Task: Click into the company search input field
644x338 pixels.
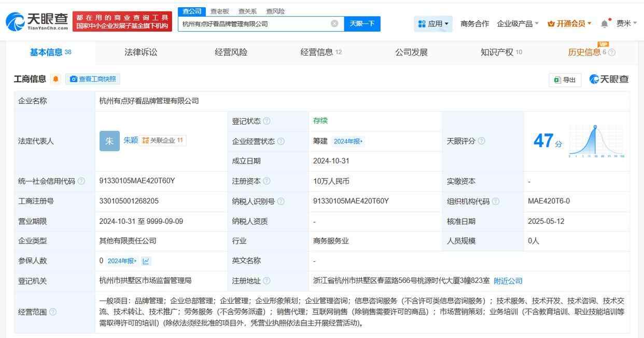Action: [254, 24]
